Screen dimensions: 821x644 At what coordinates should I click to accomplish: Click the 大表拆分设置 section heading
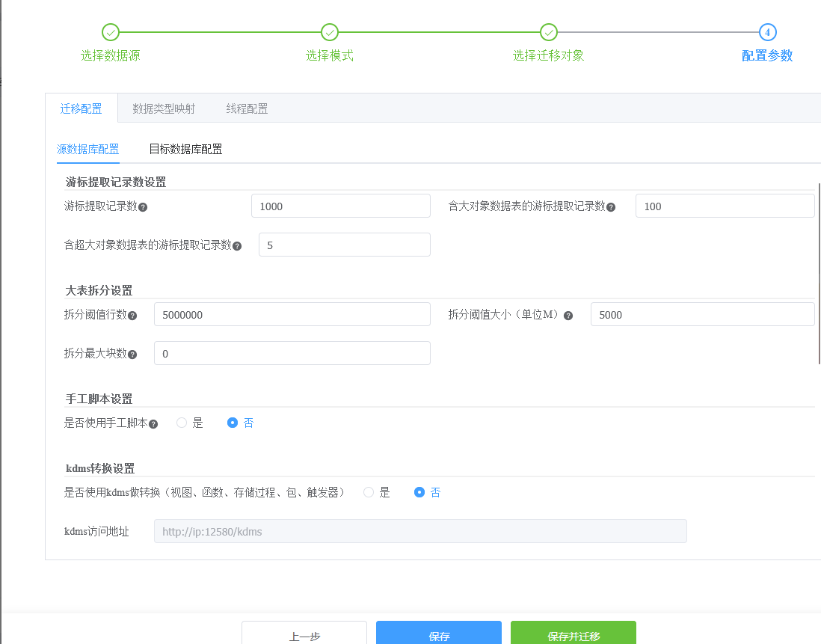(x=99, y=290)
